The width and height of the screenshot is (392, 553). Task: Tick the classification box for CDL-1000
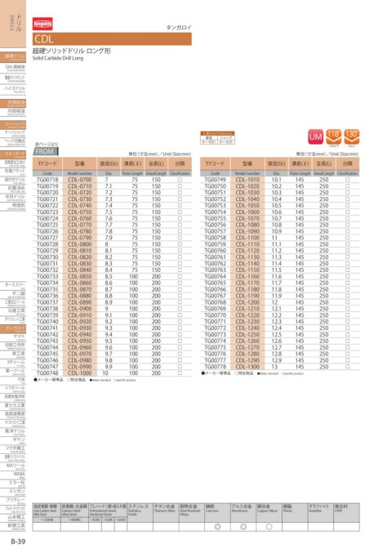pos(180,373)
